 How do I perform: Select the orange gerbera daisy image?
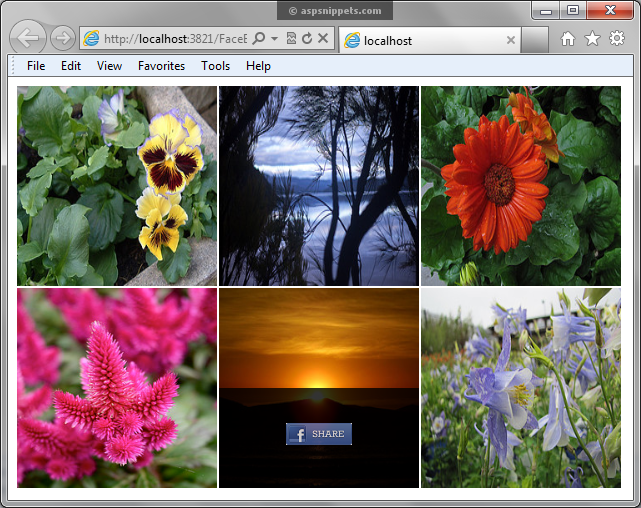[521, 186]
